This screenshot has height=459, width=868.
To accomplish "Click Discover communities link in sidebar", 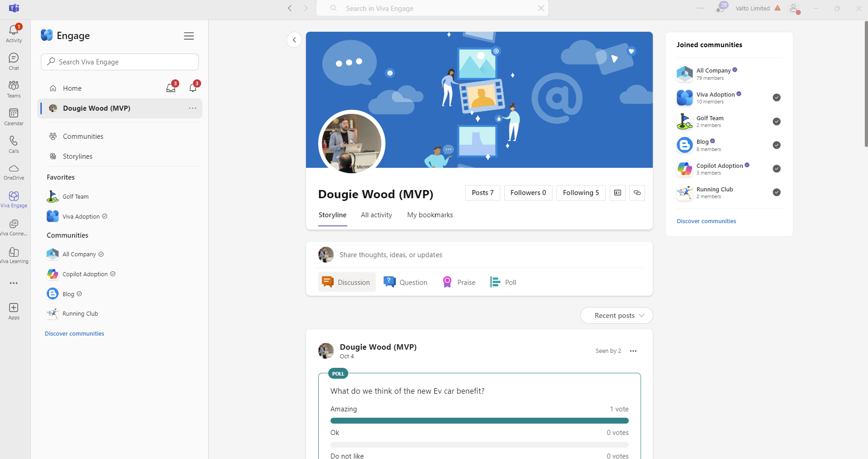I will 74,333.
